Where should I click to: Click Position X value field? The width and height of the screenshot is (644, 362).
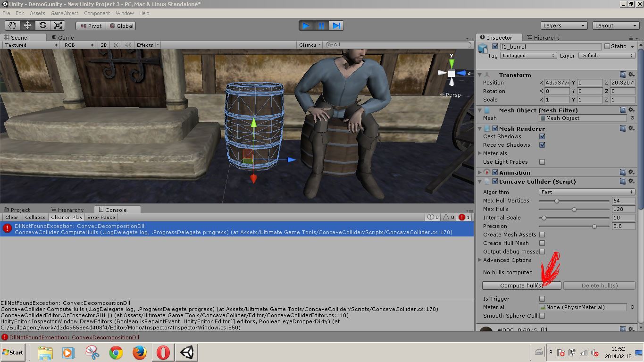pyautogui.click(x=557, y=83)
